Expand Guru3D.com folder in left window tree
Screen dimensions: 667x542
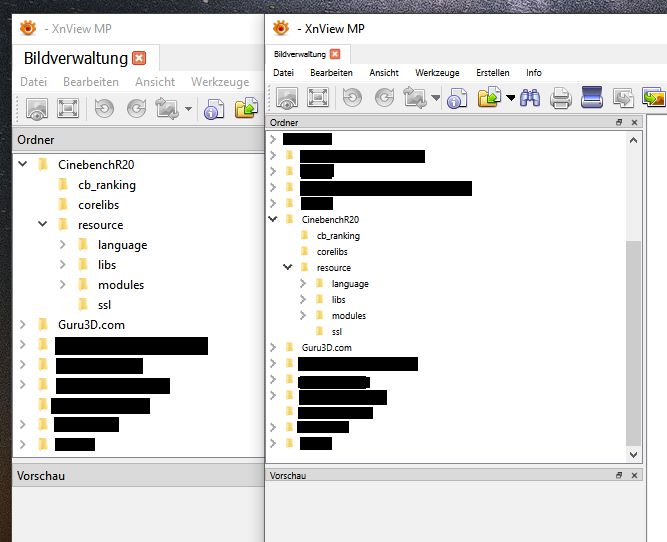click(x=23, y=324)
